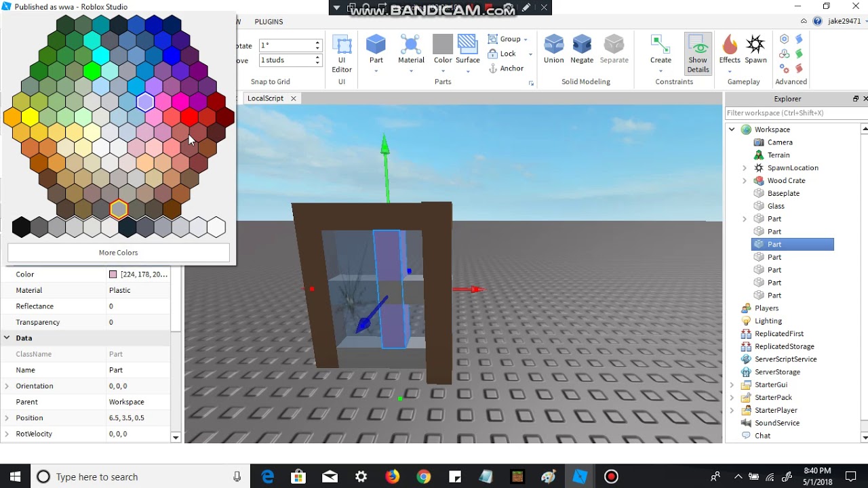Select Glass in the Explorer

(x=776, y=206)
